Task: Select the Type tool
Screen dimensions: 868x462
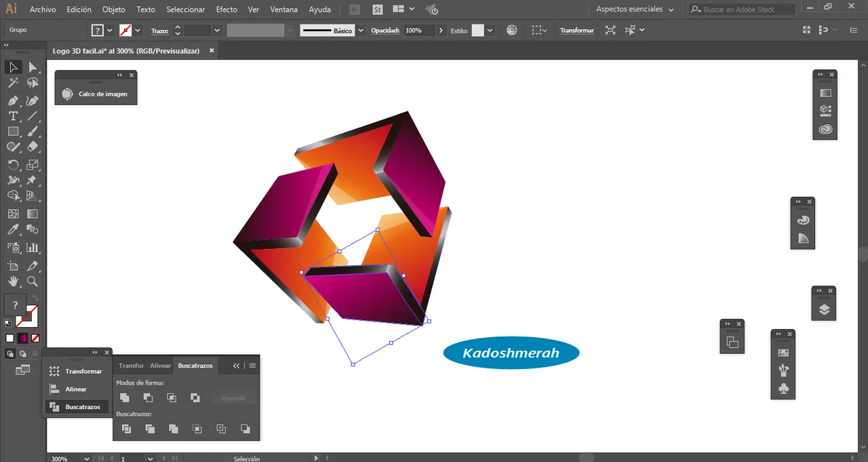Action: point(13,116)
